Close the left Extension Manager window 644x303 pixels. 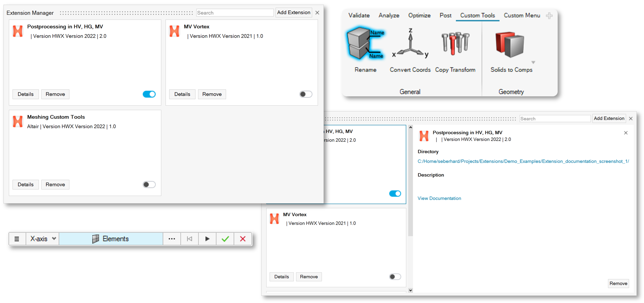317,13
